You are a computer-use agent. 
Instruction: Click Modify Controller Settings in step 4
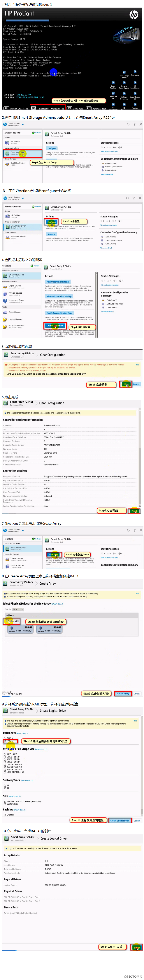pos(58,282)
